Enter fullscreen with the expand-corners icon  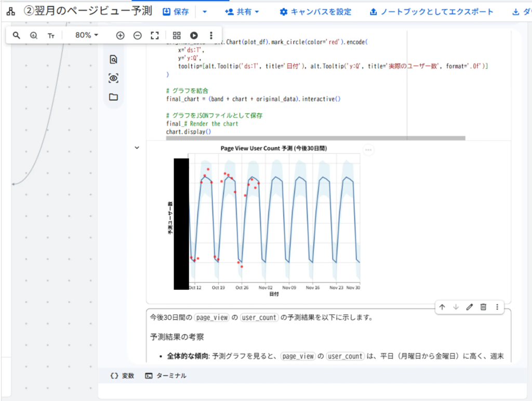[154, 35]
